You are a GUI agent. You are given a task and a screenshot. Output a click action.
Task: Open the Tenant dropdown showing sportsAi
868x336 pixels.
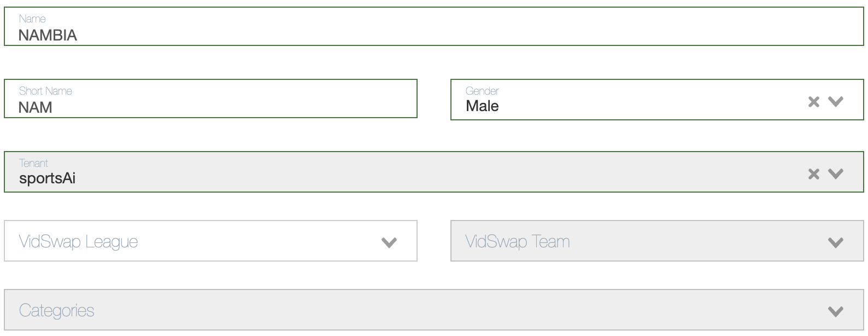383,178
